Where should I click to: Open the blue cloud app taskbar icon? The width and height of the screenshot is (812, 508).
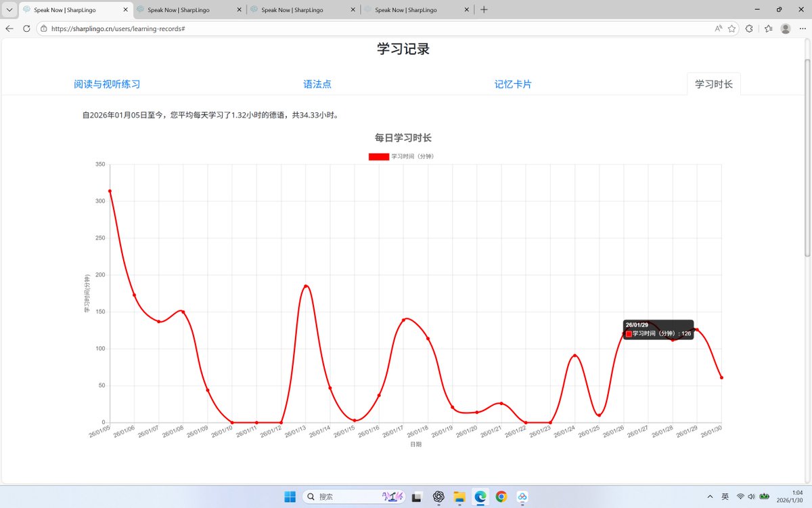pyautogui.click(x=522, y=496)
